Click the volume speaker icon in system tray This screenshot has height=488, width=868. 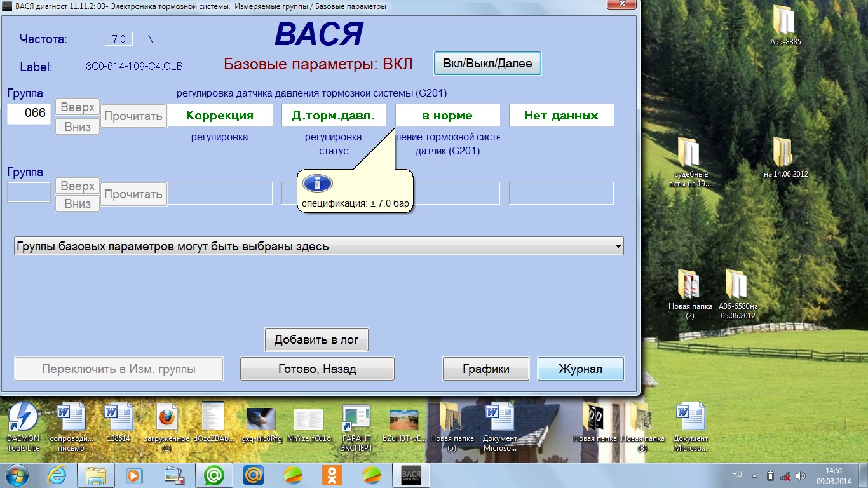coord(800,475)
